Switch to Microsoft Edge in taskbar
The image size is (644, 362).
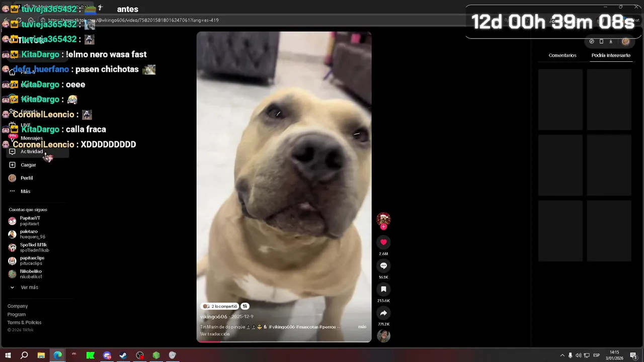click(58, 355)
